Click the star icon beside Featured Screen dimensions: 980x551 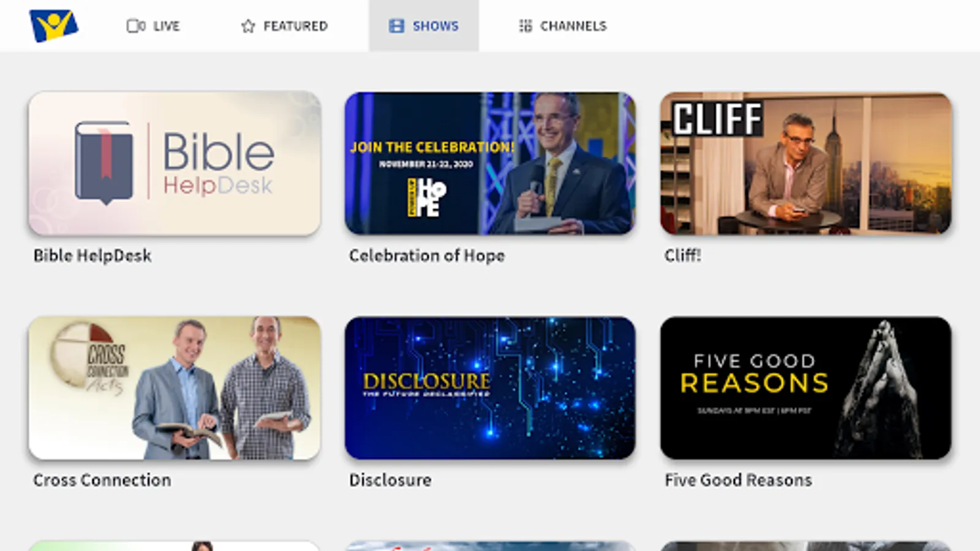248,26
